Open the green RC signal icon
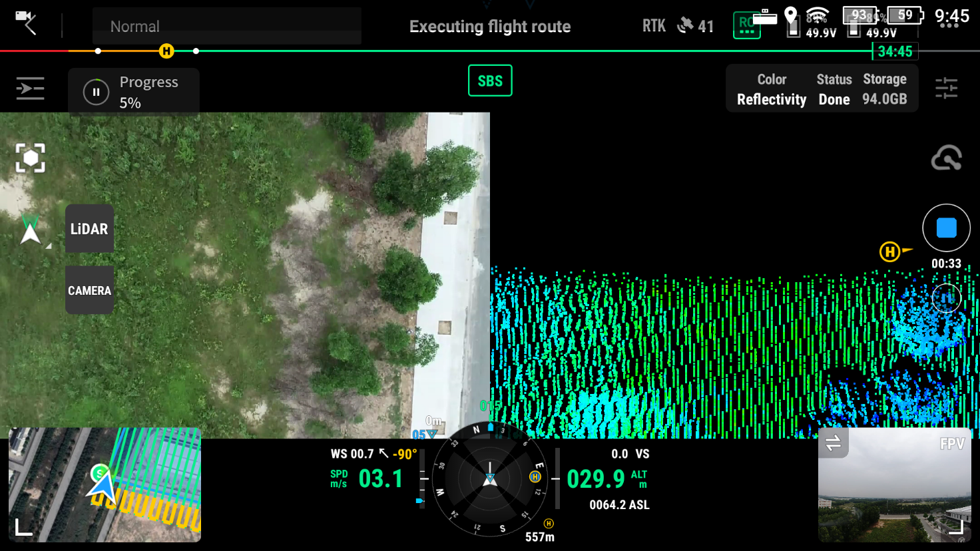Screen dimensions: 980x551 [746, 25]
